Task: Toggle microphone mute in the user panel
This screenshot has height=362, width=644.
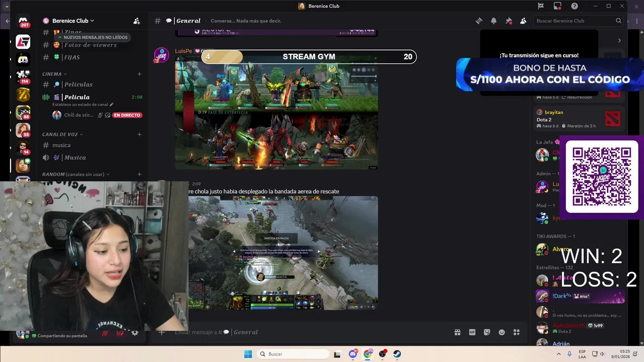Action: tap(105, 333)
